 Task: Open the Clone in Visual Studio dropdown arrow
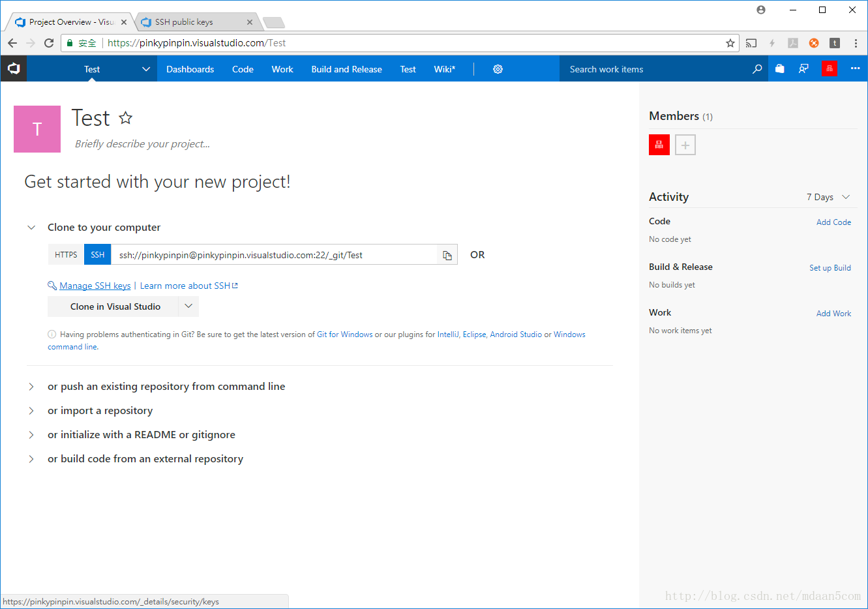pos(188,306)
